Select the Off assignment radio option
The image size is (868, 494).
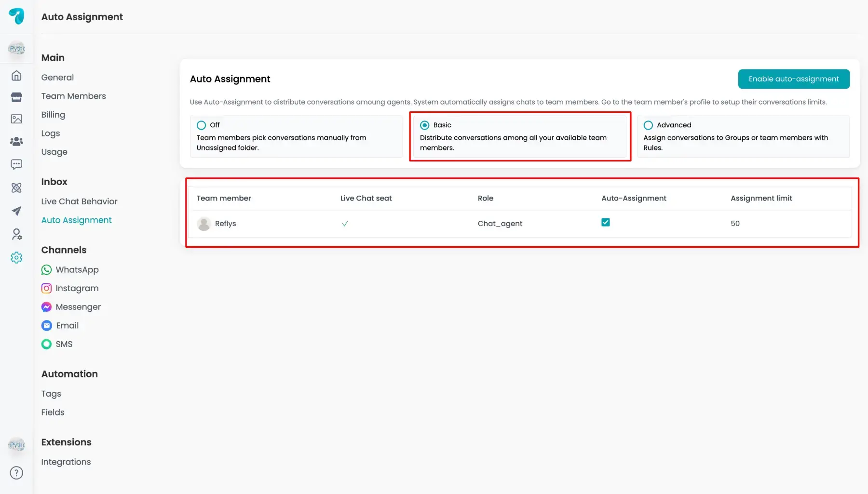pyautogui.click(x=201, y=125)
